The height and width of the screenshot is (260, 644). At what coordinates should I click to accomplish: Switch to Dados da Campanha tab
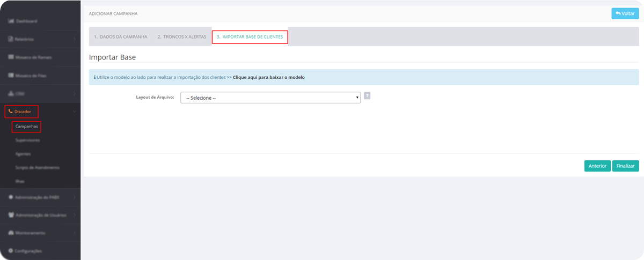click(121, 37)
